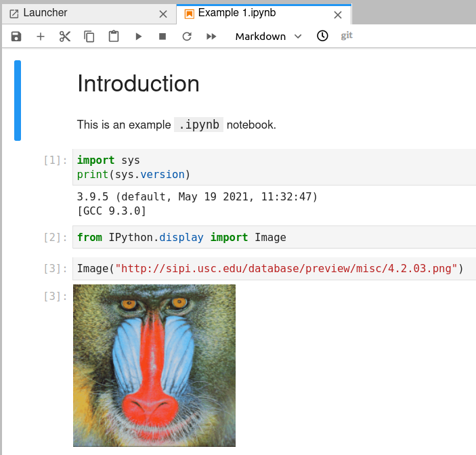Collapse the Introduction cell via blue bar
476x455 pixels.
[x=18, y=100]
